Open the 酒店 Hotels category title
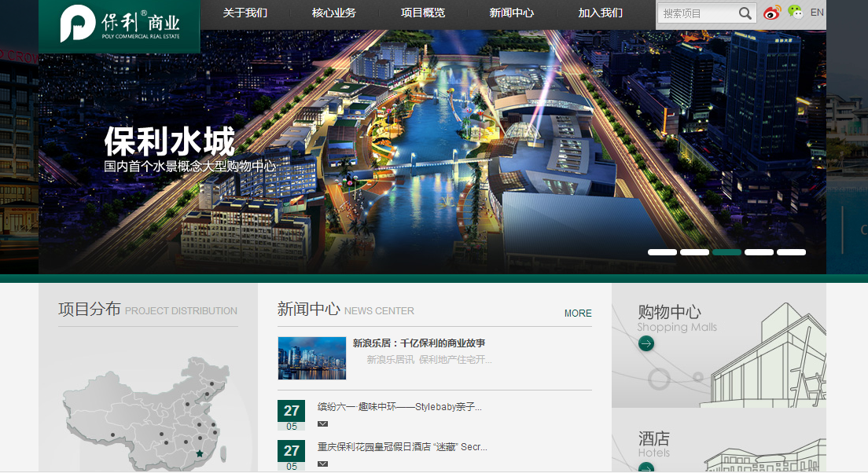Viewport: 868px width, 473px height. pyautogui.click(x=654, y=444)
